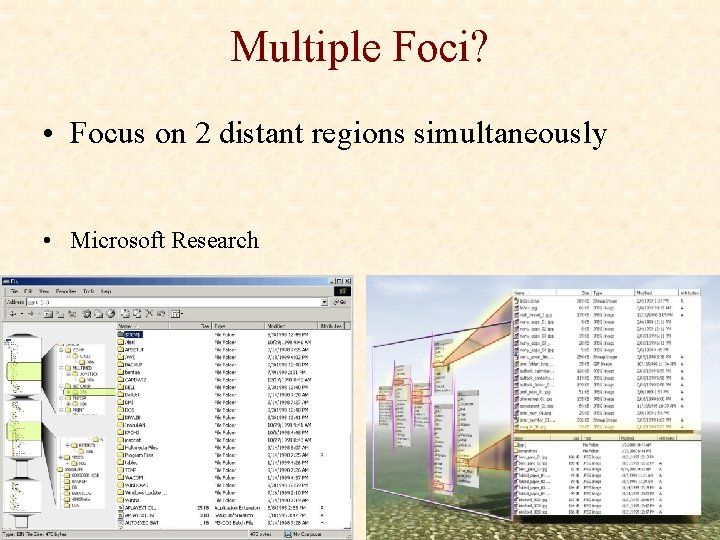Click the Folders toolbar icon
This screenshot has width=720, height=540.
98,314
